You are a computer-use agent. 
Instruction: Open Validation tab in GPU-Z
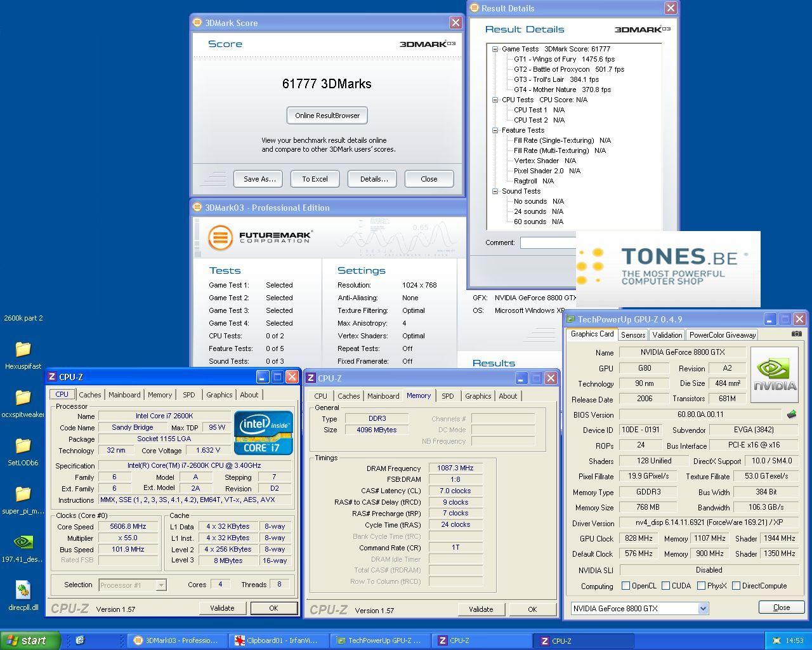[667, 335]
